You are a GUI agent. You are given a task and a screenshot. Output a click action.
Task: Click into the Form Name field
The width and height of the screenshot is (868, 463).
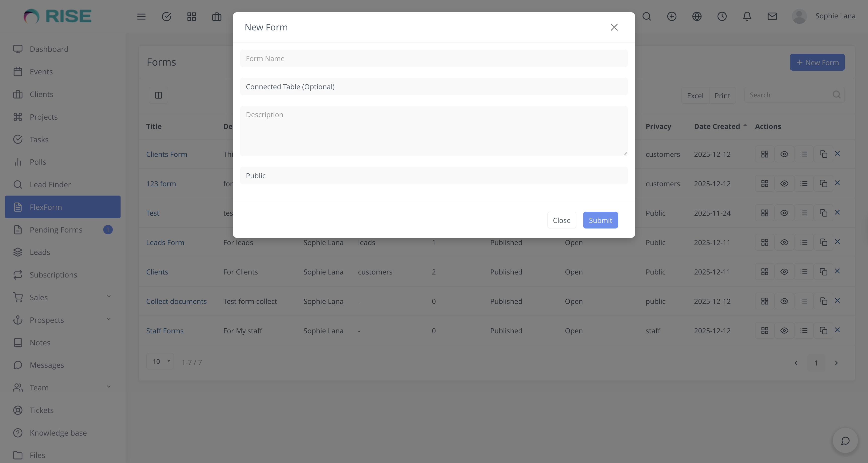(x=434, y=59)
